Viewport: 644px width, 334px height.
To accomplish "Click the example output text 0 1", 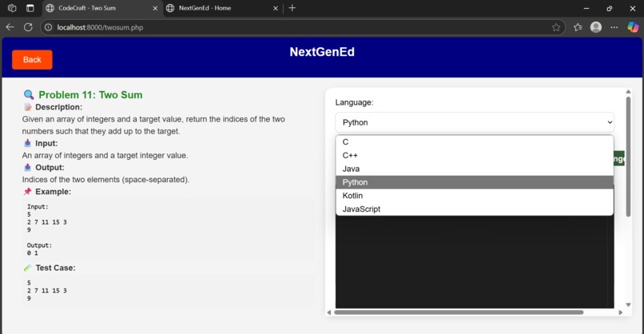I will [33, 253].
